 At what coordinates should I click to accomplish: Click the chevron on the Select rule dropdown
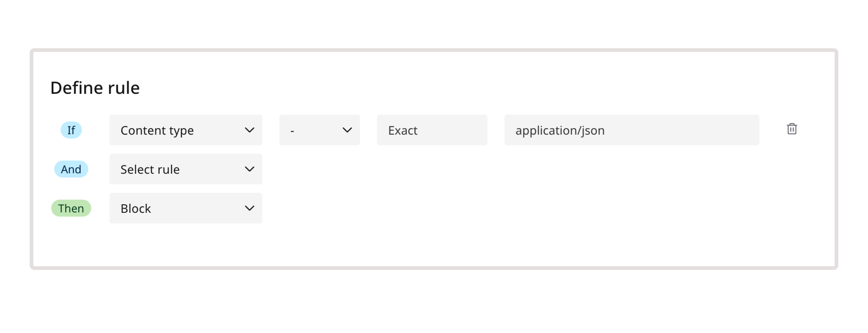249,169
